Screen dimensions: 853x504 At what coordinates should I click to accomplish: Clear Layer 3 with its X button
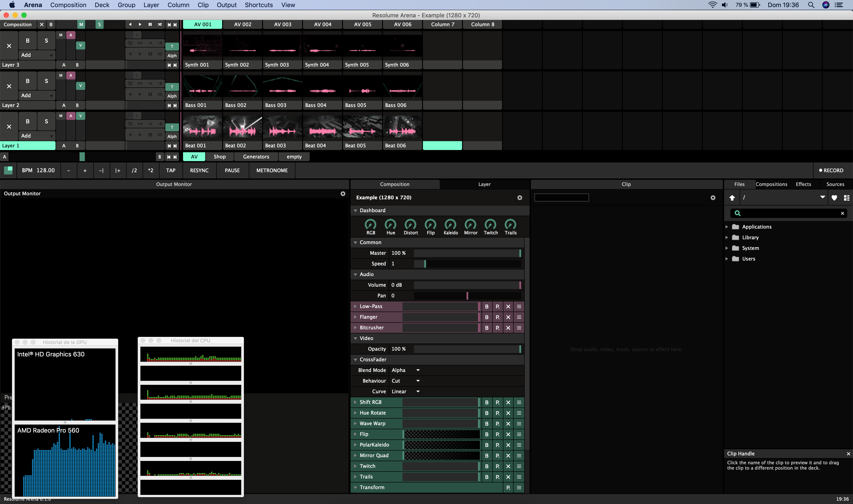tap(9, 46)
